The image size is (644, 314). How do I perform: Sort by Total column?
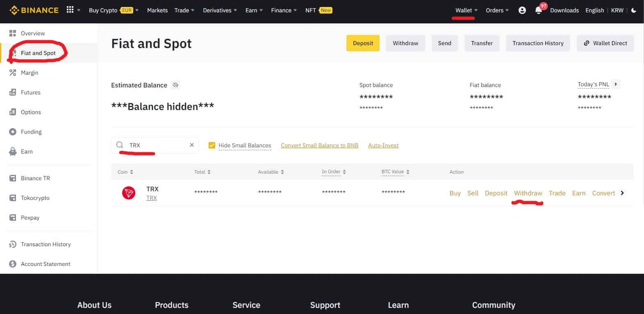(203, 172)
